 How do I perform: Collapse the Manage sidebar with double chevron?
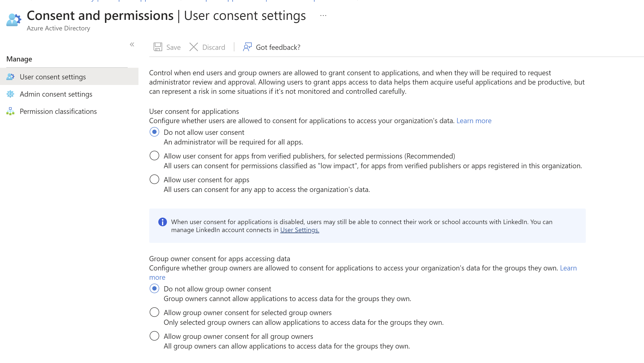[132, 45]
